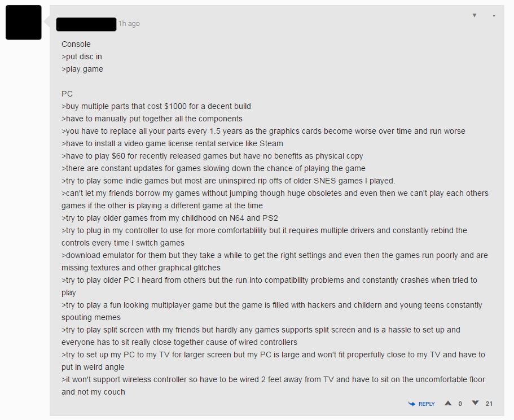This screenshot has height=420, width=514.
Task: Collapse the comment using the minus button
Action: [494, 16]
